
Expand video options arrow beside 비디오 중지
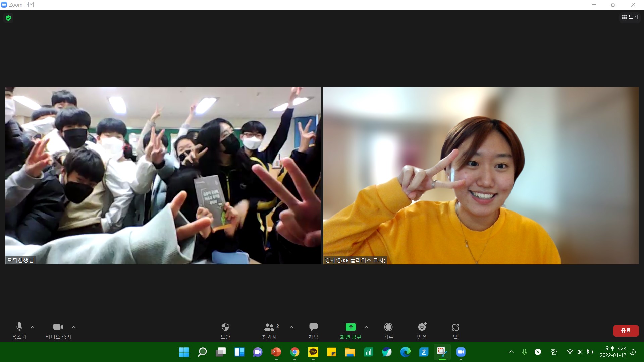(74, 327)
